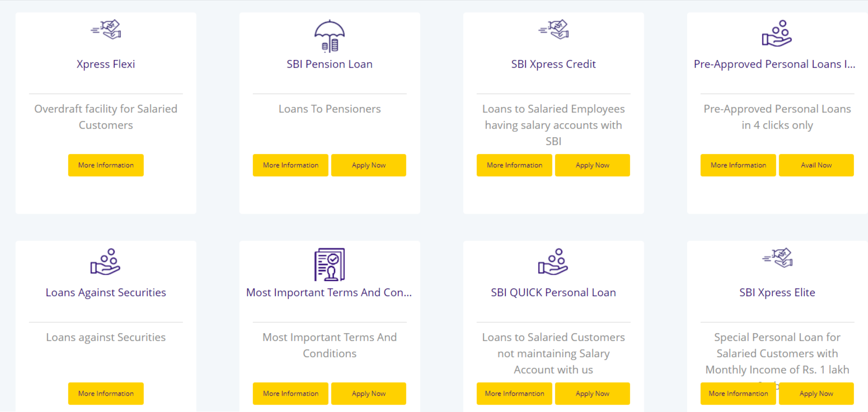This screenshot has height=412, width=868.
Task: Click the SBI Xpress Credit icon
Action: click(553, 30)
